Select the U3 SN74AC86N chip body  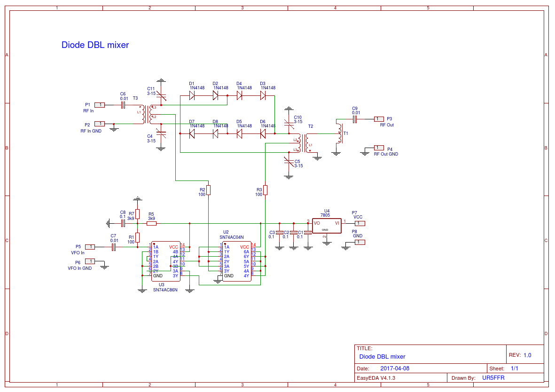click(165, 261)
